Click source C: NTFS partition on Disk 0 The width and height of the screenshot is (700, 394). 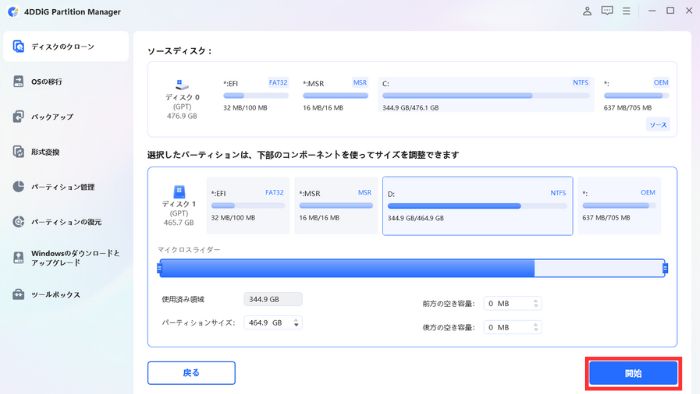pyautogui.click(x=486, y=95)
